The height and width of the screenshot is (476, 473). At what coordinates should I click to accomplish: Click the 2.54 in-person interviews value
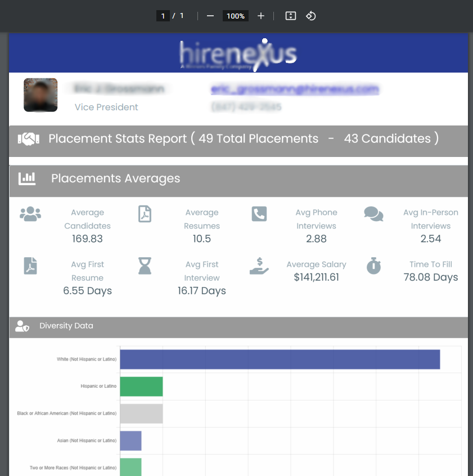(430, 239)
